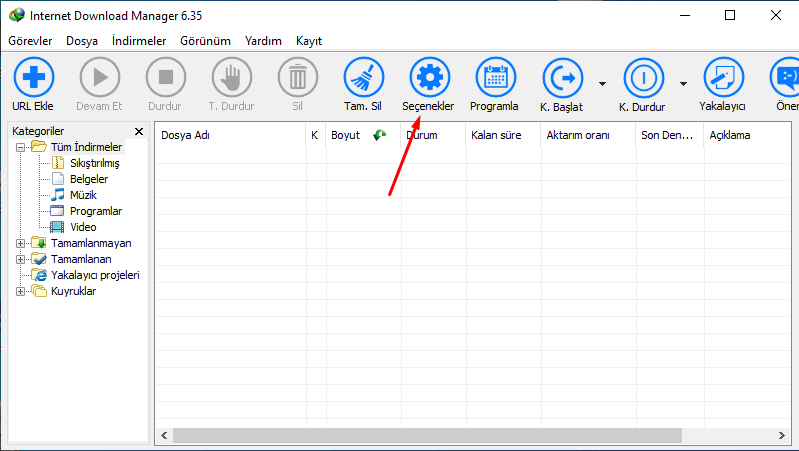Open the Dosya menu
Image resolution: width=799 pixels, height=451 pixels.
tap(82, 41)
